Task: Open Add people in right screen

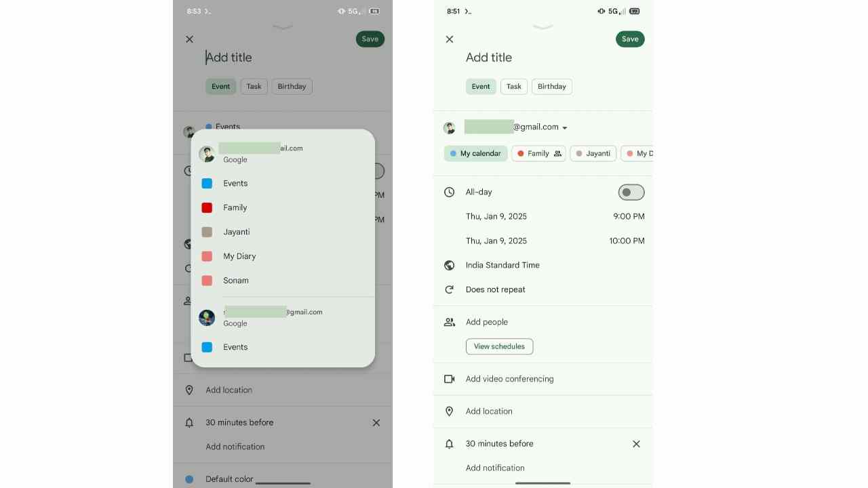Action: [x=487, y=322]
